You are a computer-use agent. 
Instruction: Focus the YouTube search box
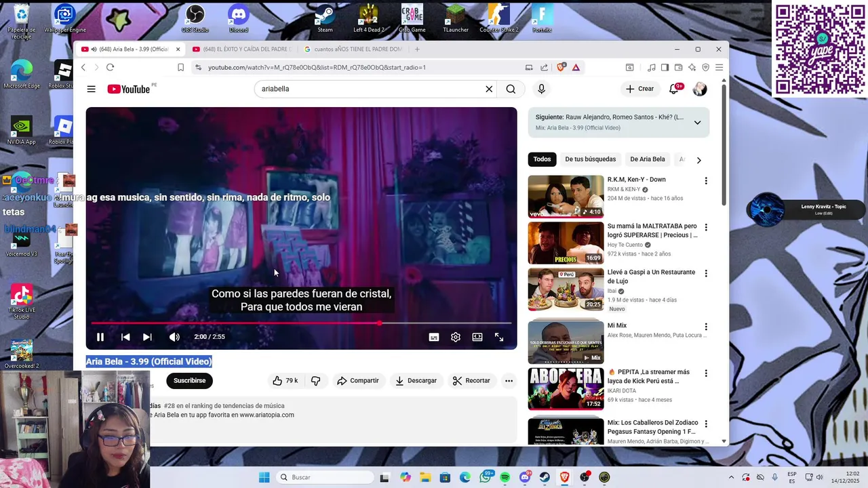tap(370, 89)
